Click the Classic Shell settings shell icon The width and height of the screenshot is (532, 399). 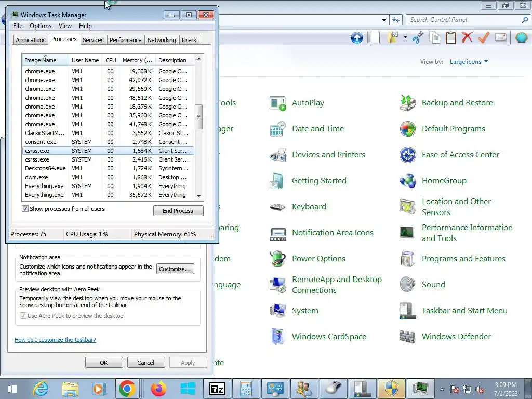(x=522, y=37)
